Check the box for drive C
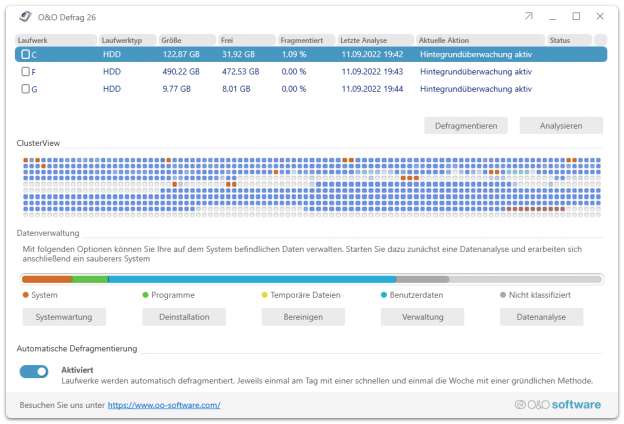This screenshot has width=624, height=424. tap(26, 55)
